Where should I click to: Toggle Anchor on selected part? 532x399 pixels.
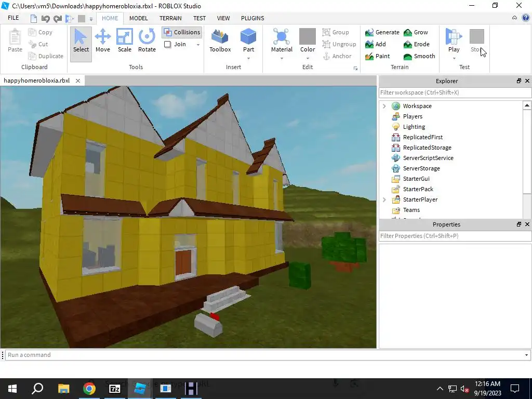pos(337,56)
